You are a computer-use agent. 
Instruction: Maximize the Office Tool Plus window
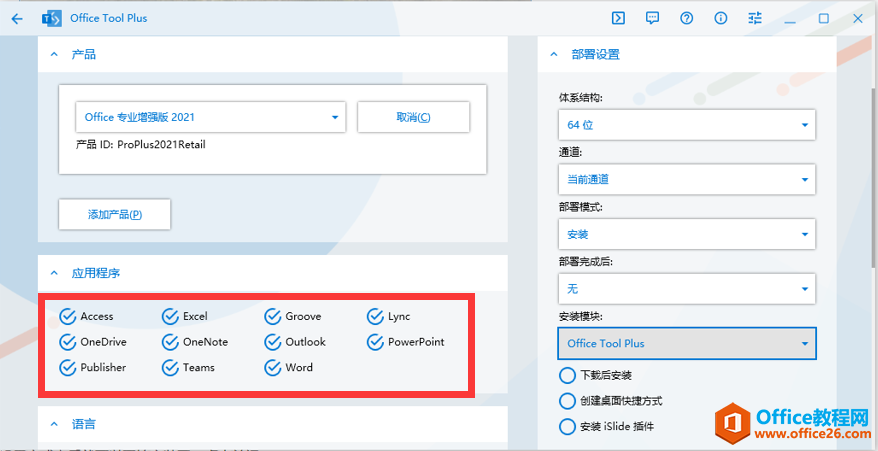point(824,18)
